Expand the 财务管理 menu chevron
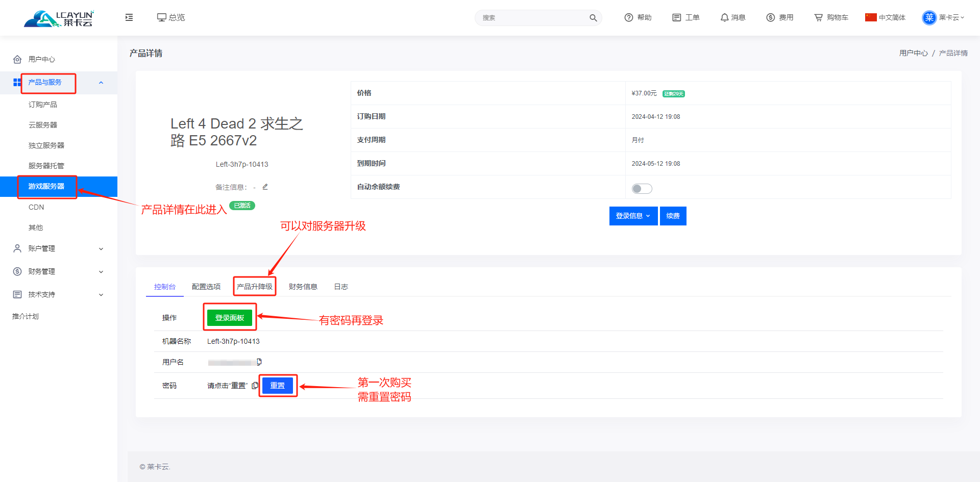Viewport: 980px width, 482px height. (101, 272)
